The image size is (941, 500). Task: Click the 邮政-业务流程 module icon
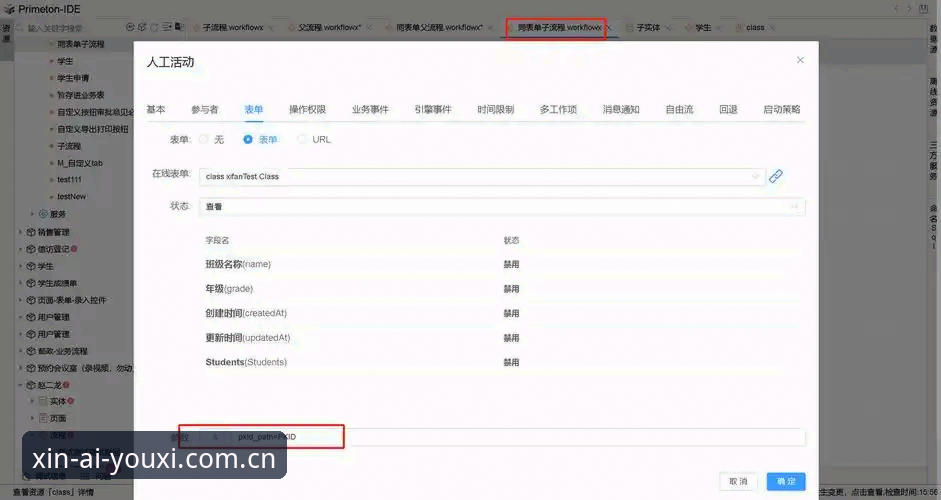coord(31,351)
